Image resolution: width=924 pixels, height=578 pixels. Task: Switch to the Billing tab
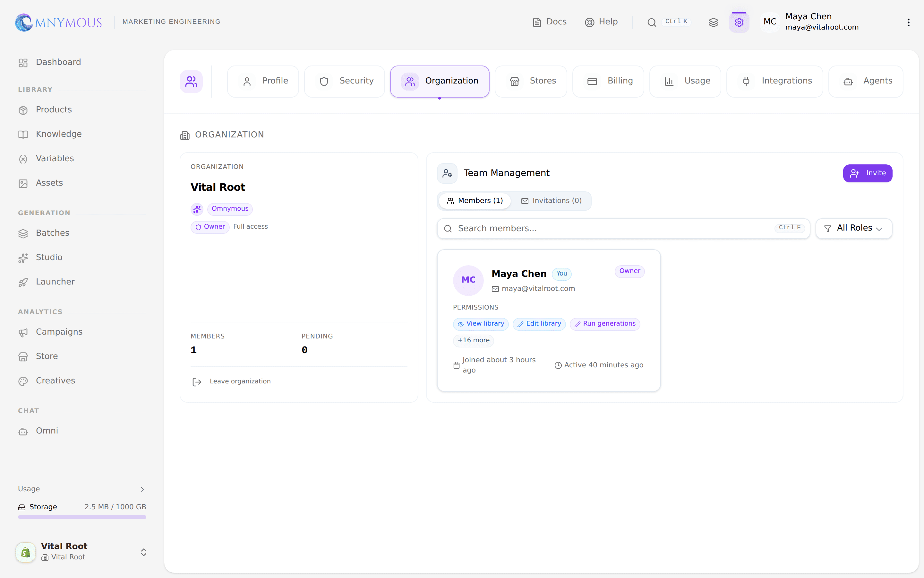point(608,82)
